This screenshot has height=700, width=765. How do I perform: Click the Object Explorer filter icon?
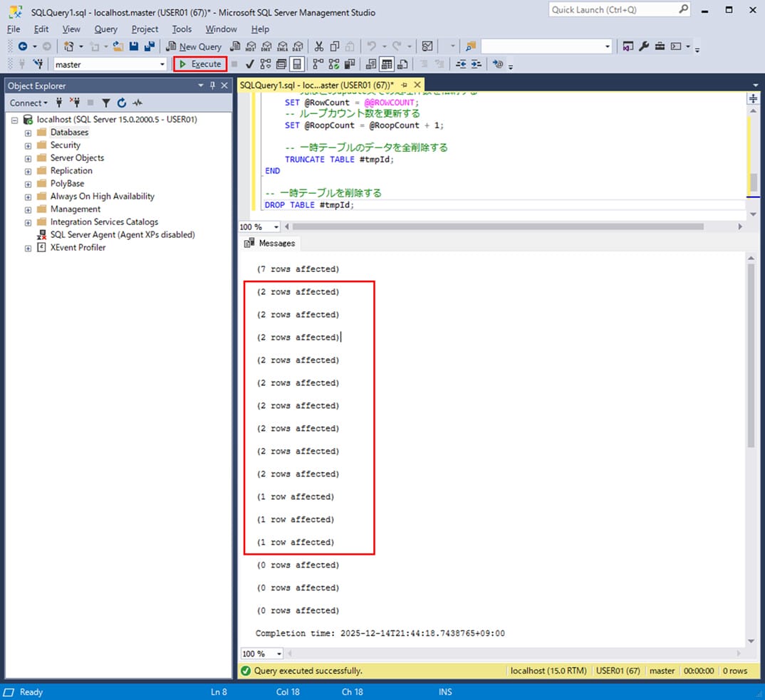[x=106, y=103]
